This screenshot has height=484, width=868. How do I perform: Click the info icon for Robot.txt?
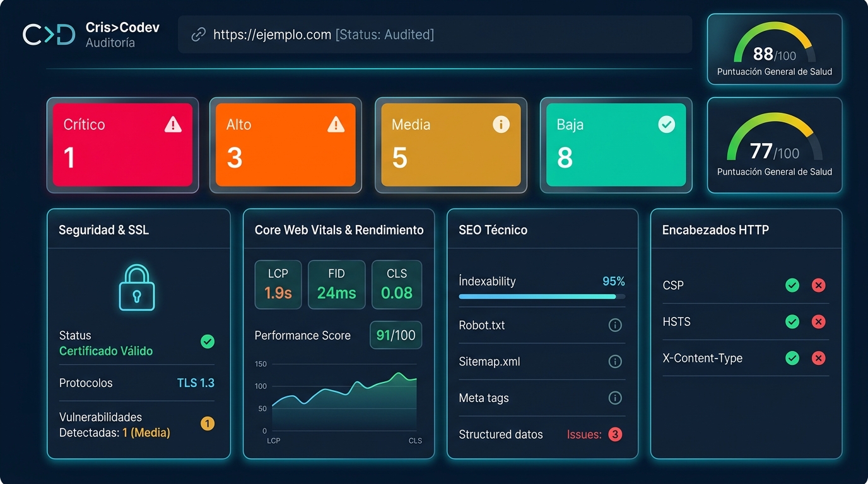[615, 325]
